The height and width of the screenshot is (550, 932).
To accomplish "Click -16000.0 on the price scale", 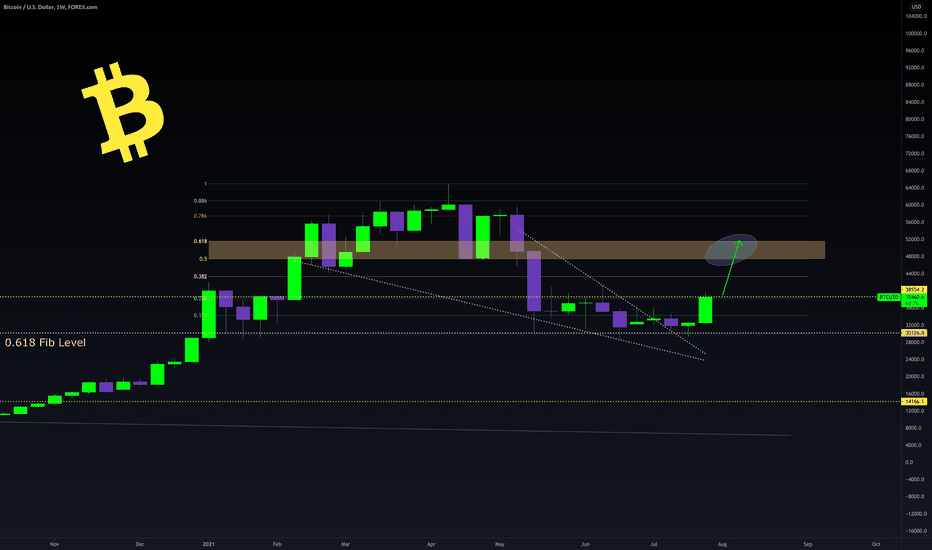I will pyautogui.click(x=916, y=531).
